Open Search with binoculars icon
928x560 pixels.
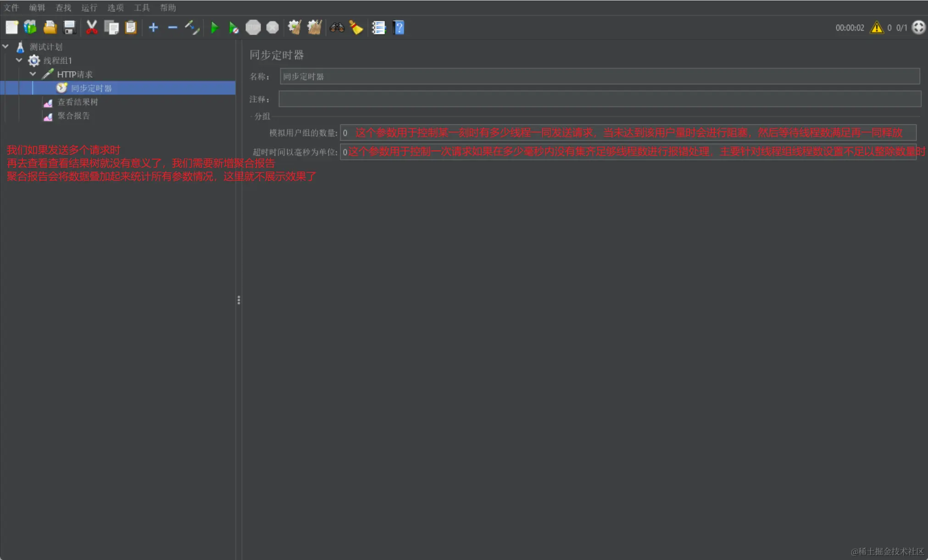tap(337, 28)
